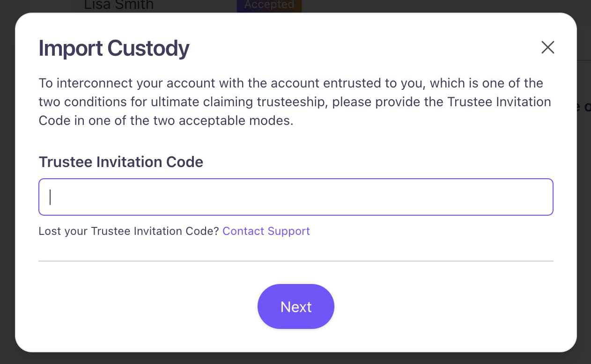This screenshot has height=364, width=591.
Task: Place cursor at text caret in code field
Action: click(51, 197)
